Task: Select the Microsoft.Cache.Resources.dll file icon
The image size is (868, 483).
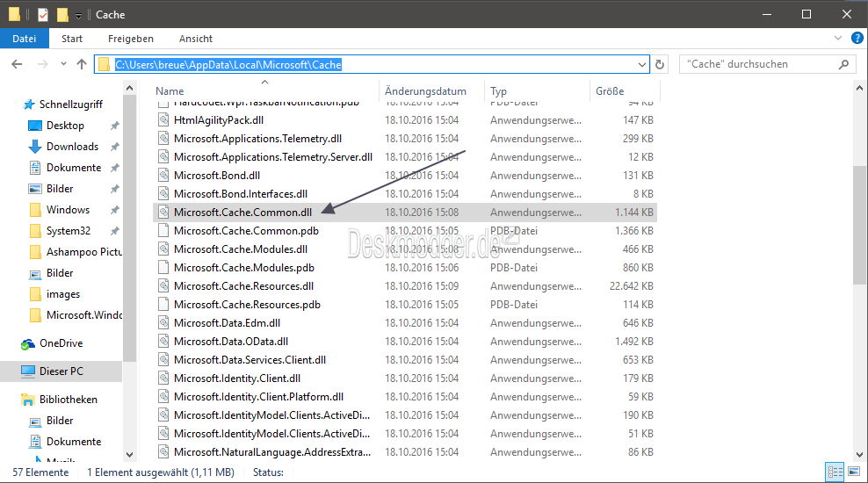Action: [163, 286]
